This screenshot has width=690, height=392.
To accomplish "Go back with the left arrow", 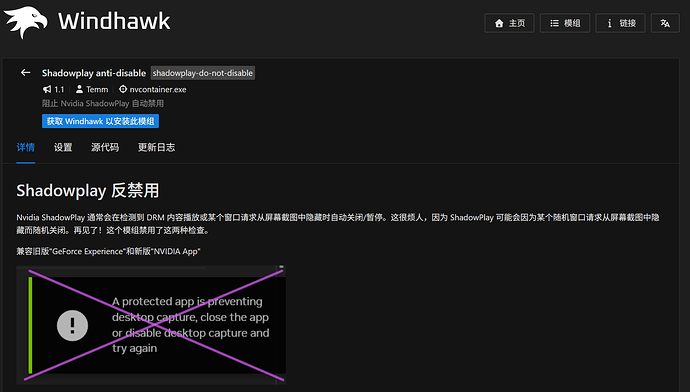I will [26, 73].
